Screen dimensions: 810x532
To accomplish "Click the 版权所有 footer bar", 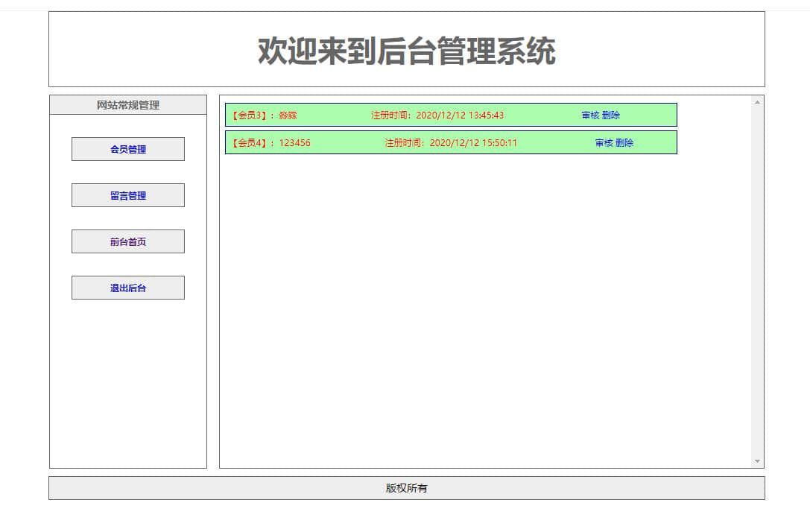I will [x=407, y=488].
